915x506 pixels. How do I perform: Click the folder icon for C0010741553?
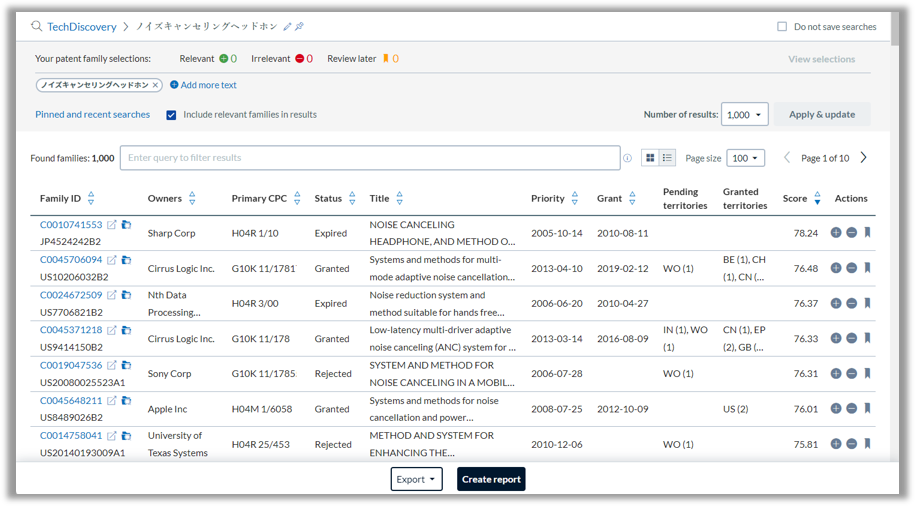coord(126,225)
